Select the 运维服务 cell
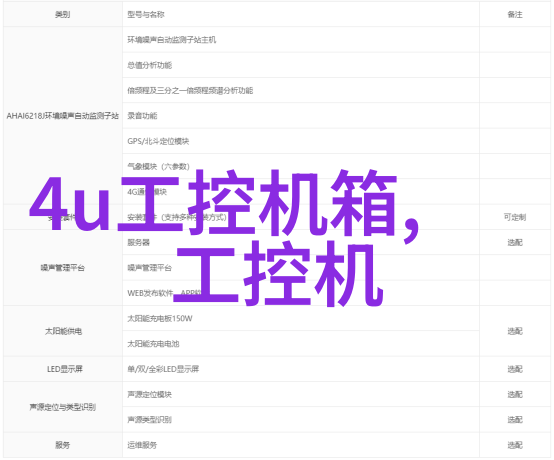This screenshot has height=460, width=554. click(x=301, y=445)
